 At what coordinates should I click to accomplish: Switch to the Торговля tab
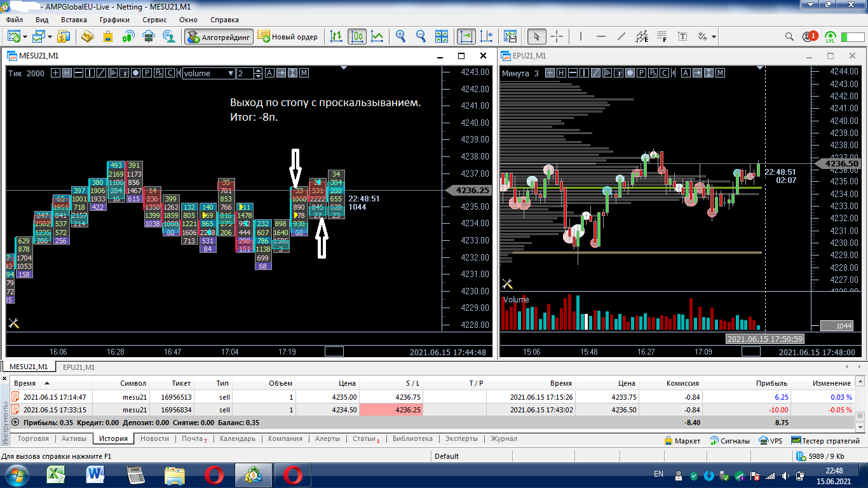(33, 438)
